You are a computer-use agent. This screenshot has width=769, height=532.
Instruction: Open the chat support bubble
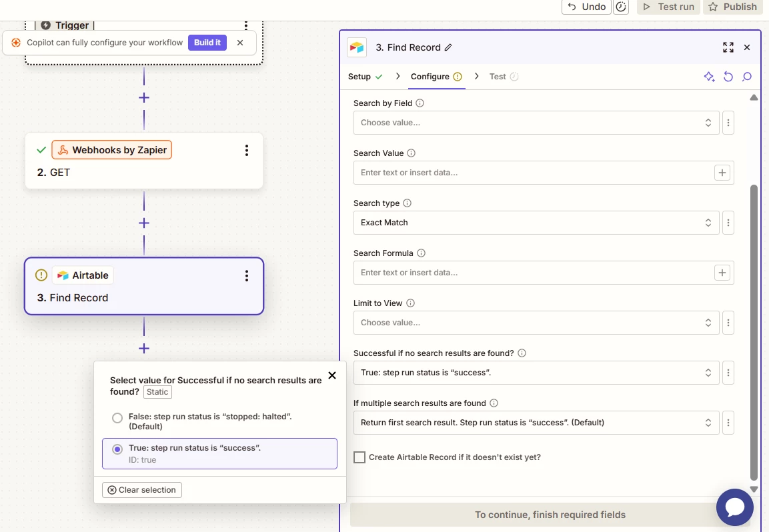735,507
